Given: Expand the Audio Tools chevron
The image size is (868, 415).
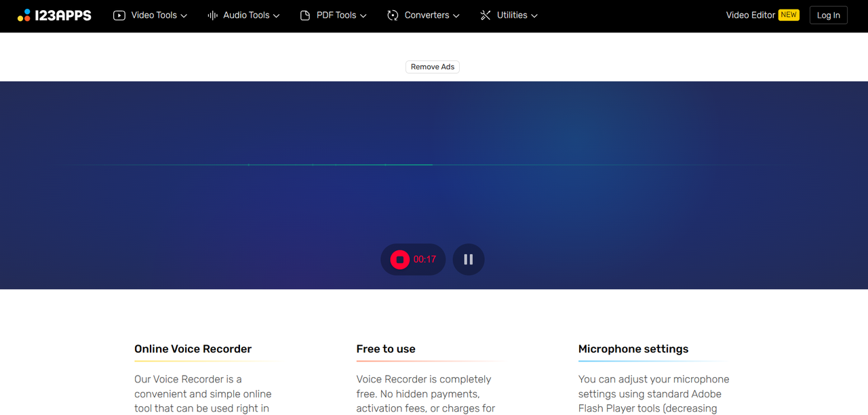Looking at the screenshot, I should click(276, 16).
